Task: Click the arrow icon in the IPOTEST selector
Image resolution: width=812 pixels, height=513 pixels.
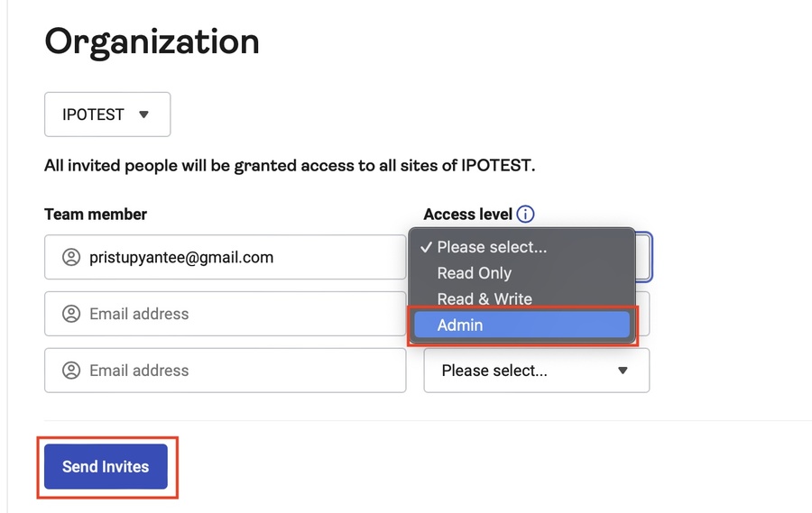Action: (143, 115)
